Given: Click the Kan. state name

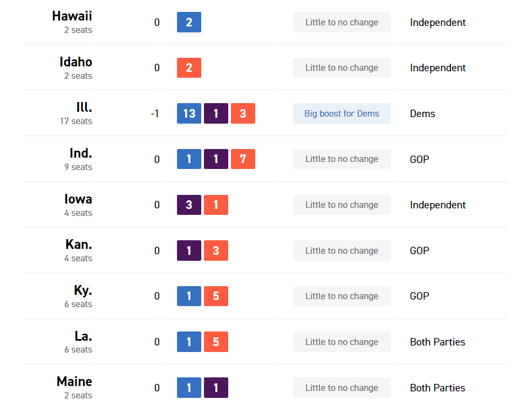Looking at the screenshot, I should tap(79, 245).
